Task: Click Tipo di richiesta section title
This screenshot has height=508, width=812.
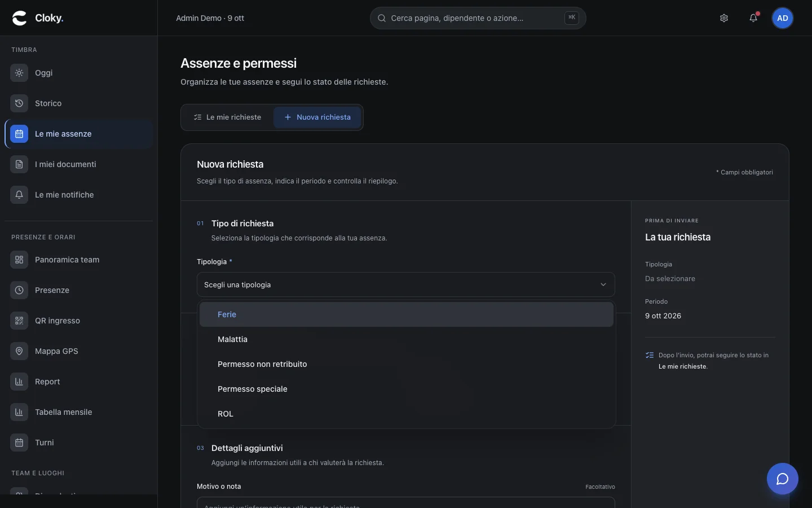Action: [242, 224]
